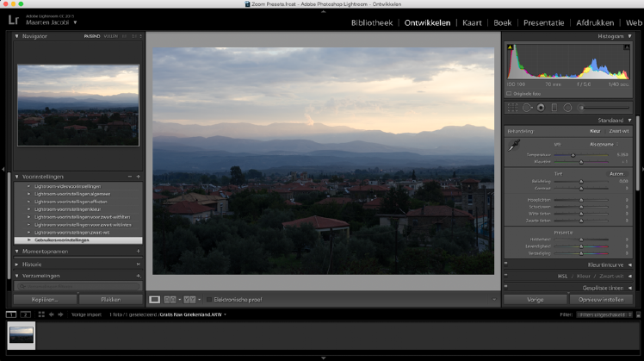Go back with filmstrip left arrow
The height and width of the screenshot is (361, 644).
coord(52,314)
